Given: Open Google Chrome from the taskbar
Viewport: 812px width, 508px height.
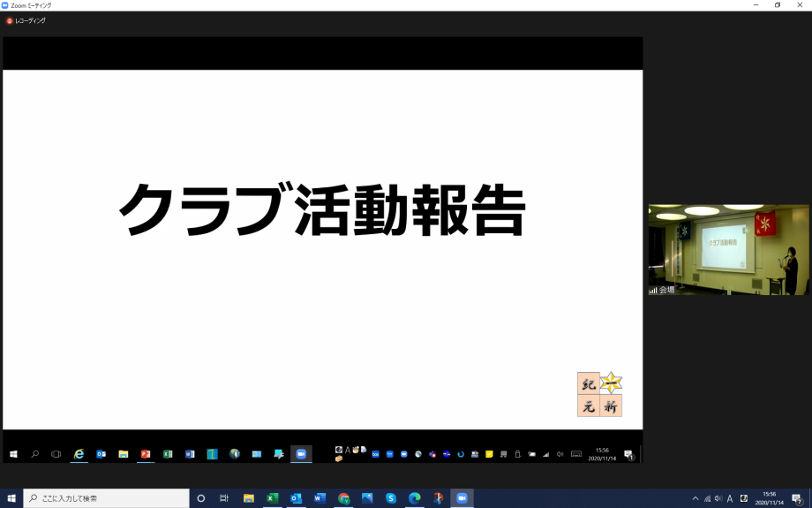Looking at the screenshot, I should 343,498.
